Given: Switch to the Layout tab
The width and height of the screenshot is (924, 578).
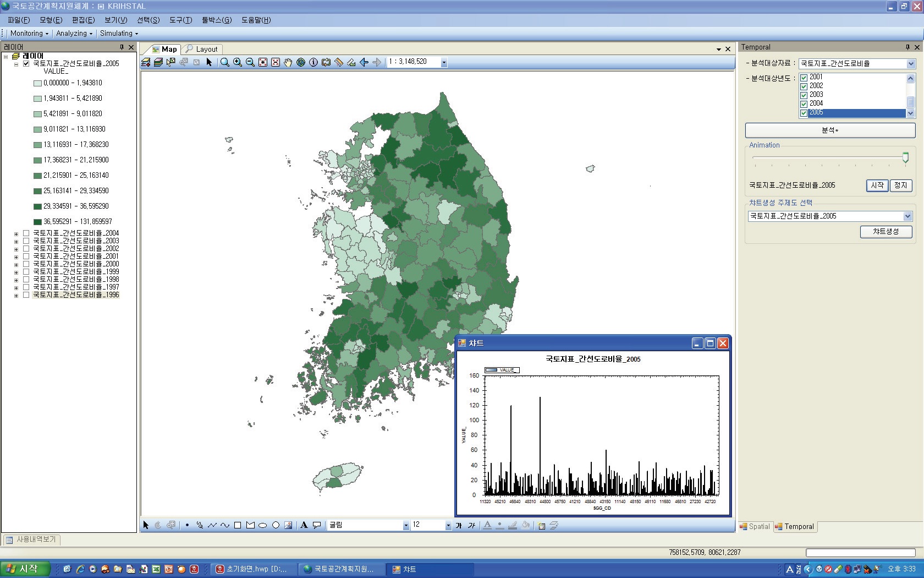Looking at the screenshot, I should 202,49.
